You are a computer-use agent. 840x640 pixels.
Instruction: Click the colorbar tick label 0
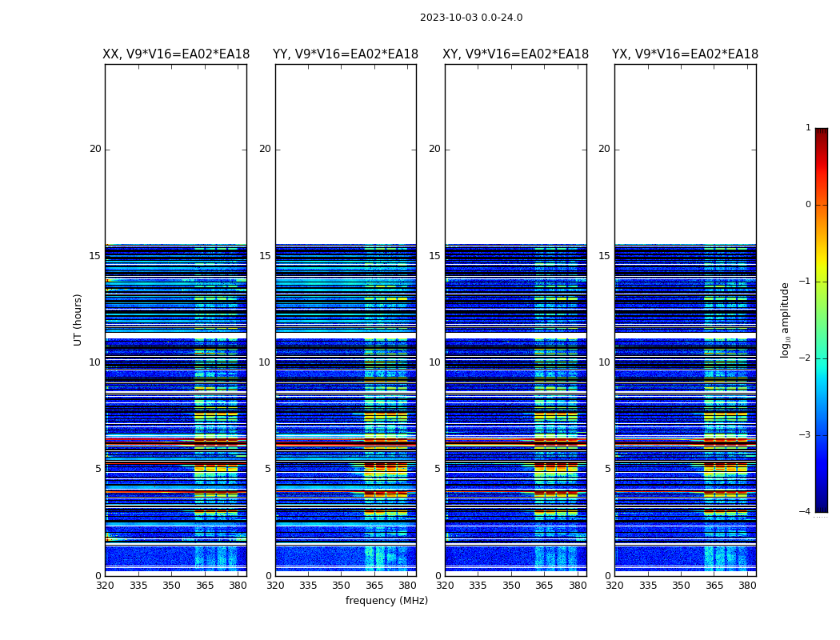[x=808, y=205]
